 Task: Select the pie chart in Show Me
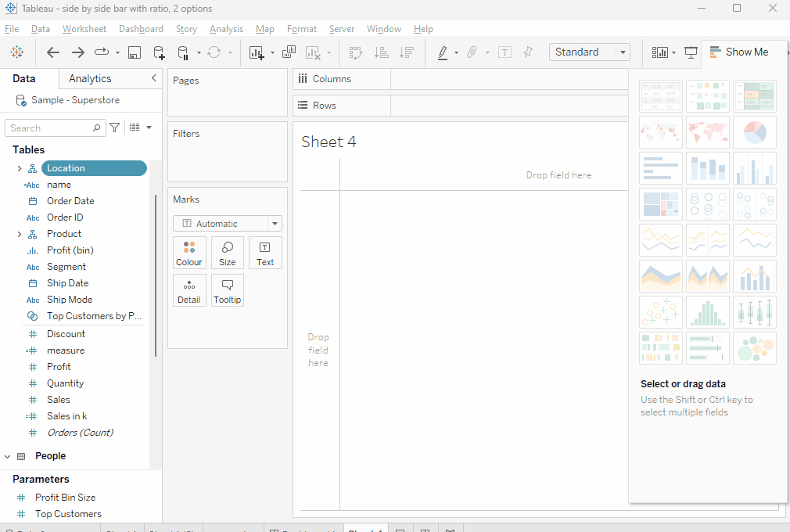tap(754, 132)
